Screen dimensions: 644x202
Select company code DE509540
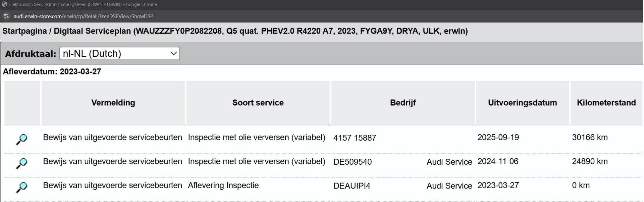pos(353,162)
